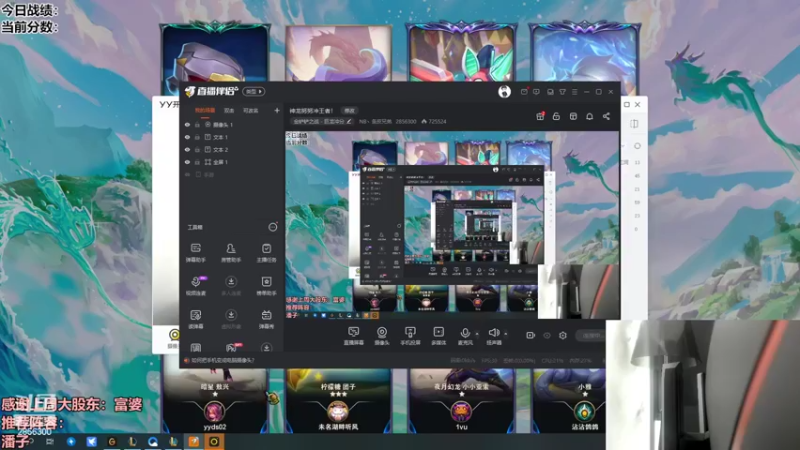Open the feedback chat icon in title bar
Viewport: 800px width, 450px height.
(x=536, y=92)
